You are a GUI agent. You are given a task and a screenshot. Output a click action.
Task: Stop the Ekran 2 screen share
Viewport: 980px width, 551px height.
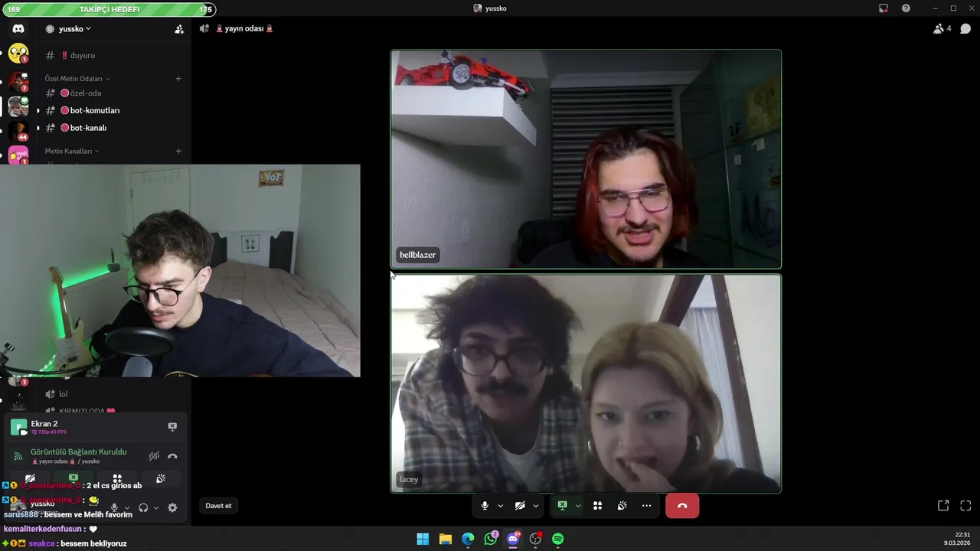[172, 426]
